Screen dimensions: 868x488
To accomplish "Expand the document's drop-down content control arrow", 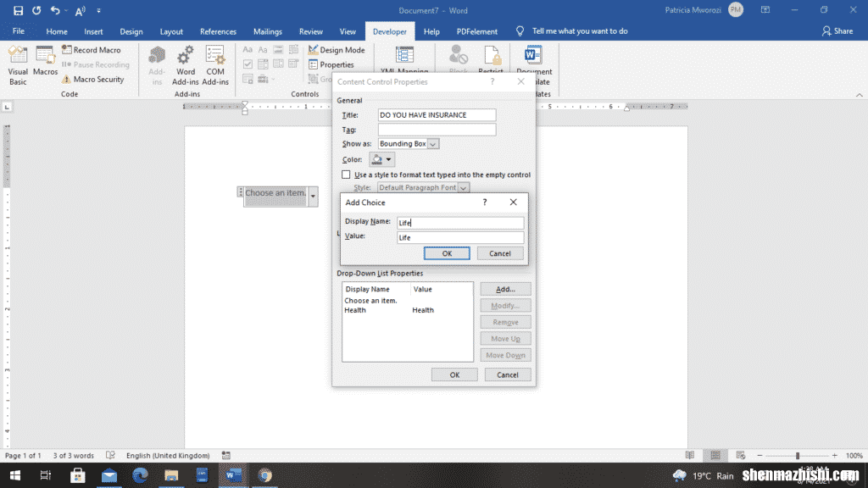I will (313, 196).
